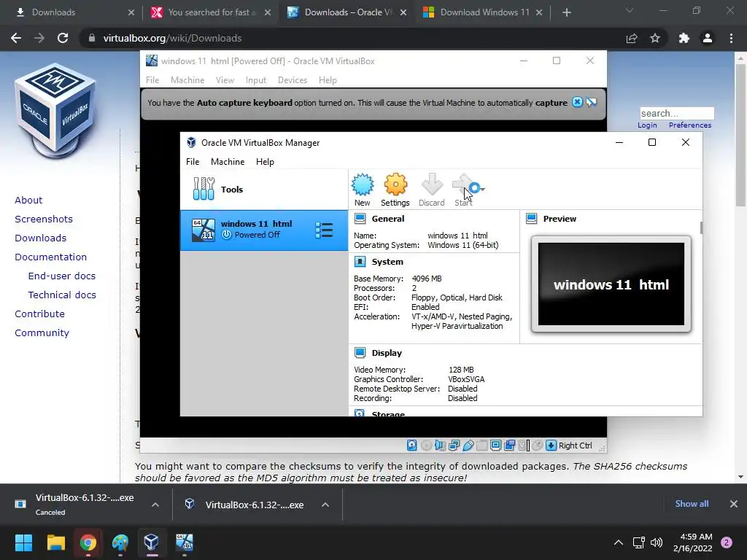Screen dimensions: 747x560
Task: Open the Technical docs sidebar link
Action: click(62, 295)
